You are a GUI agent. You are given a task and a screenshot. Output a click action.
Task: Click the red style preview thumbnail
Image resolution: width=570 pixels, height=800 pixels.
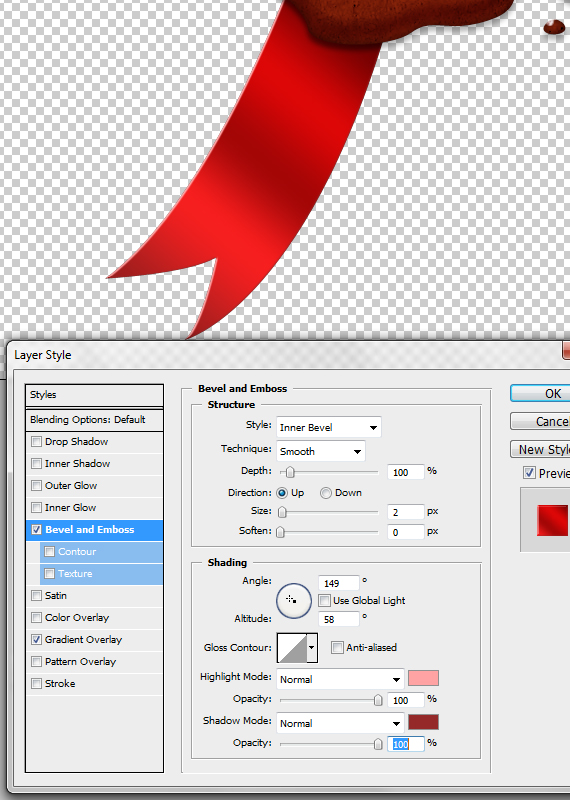(x=553, y=520)
